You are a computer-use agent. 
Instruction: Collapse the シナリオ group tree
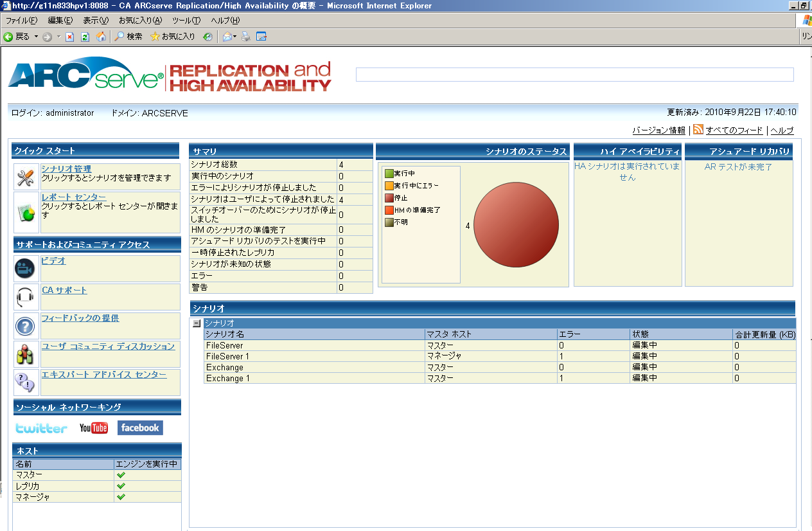tap(197, 323)
